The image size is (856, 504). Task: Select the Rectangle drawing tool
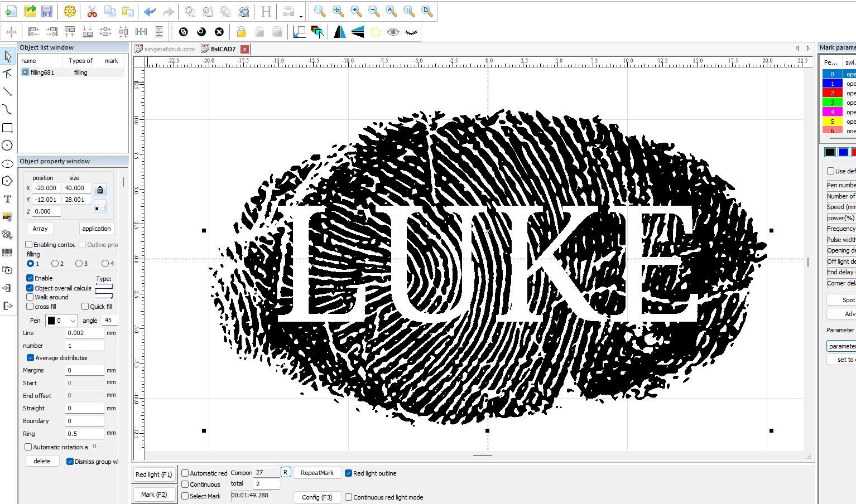[7, 128]
